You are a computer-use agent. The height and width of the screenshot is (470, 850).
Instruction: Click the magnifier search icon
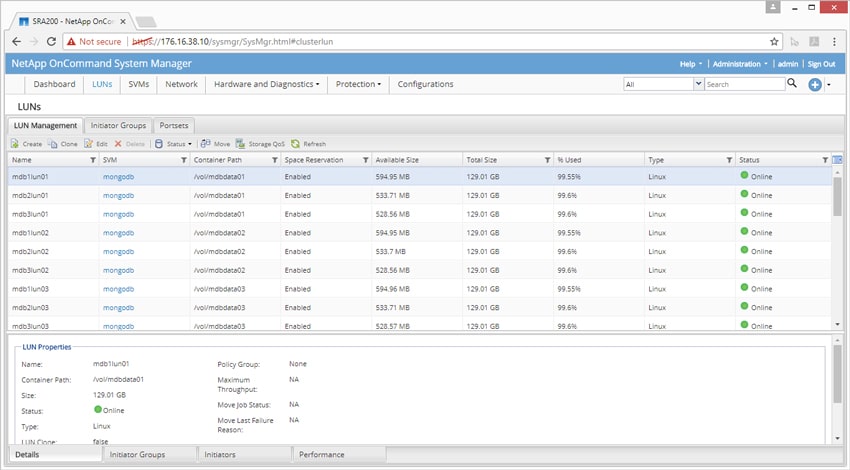coord(792,83)
